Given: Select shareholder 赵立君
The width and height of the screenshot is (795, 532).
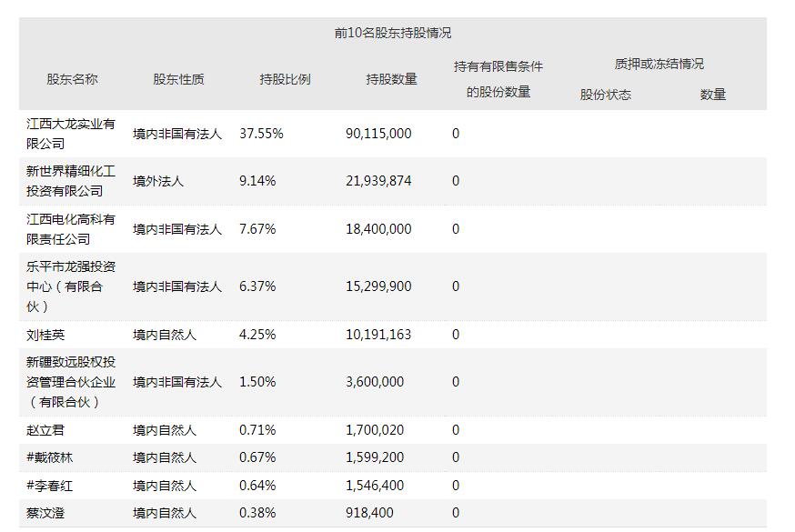Looking at the screenshot, I should (46, 430).
